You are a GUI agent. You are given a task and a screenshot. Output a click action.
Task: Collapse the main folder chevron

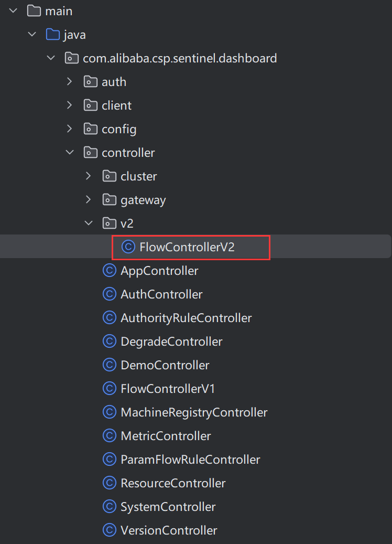point(14,11)
